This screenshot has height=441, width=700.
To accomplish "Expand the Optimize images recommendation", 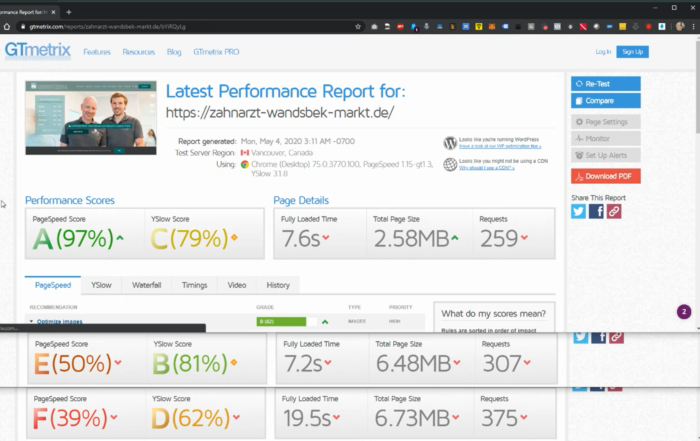I will [x=59, y=321].
